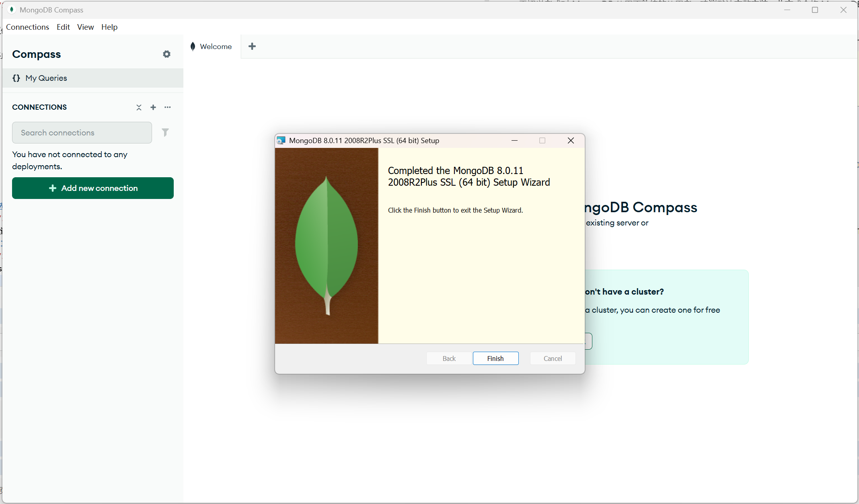Switch to the Welcome tab
Viewport: 859px width, 504px height.
pyautogui.click(x=216, y=46)
